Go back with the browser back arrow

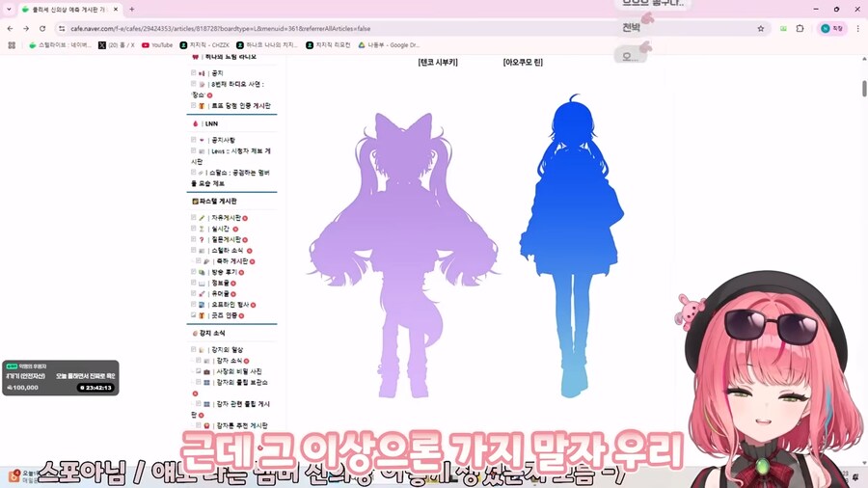11,28
